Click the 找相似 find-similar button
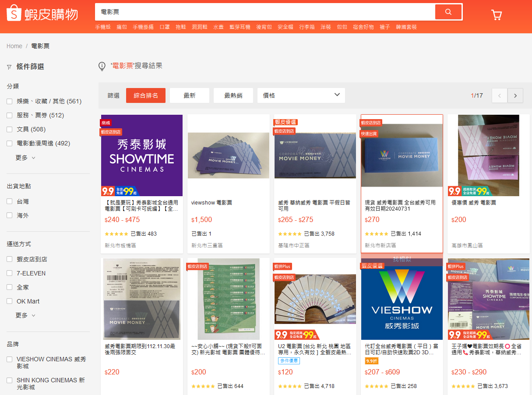 [x=402, y=259]
